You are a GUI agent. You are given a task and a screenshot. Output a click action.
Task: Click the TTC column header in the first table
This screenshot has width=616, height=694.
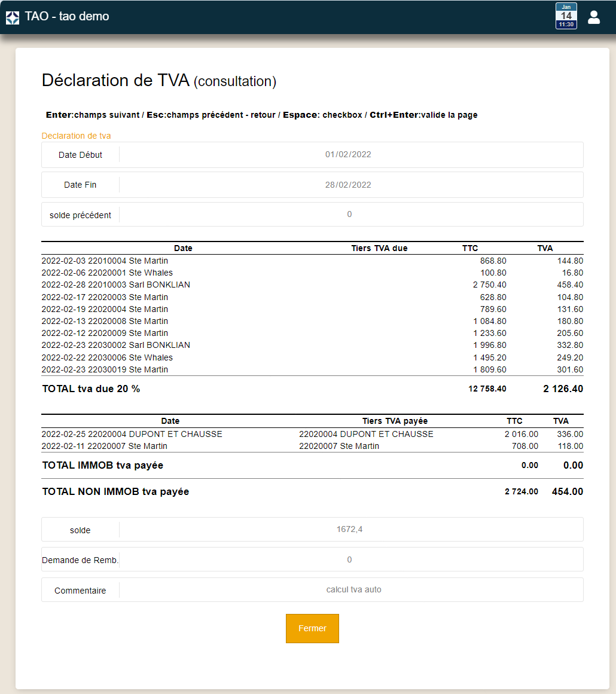(470, 247)
